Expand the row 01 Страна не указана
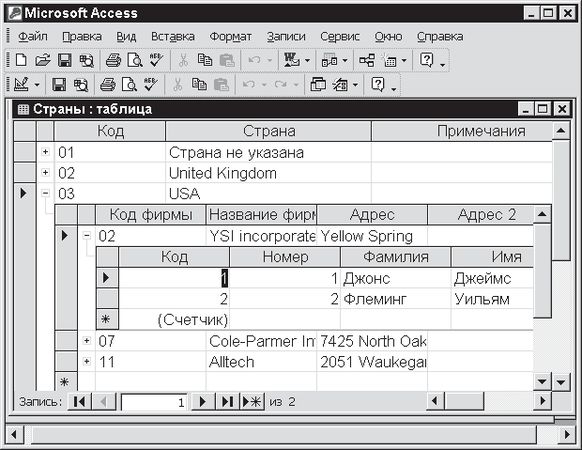 (45, 151)
